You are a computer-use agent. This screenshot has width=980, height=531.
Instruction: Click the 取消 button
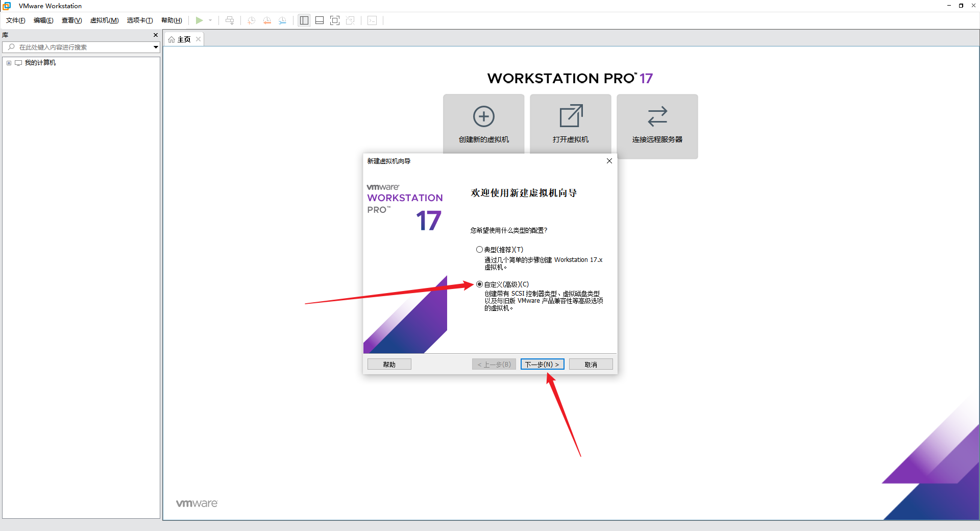pos(591,365)
